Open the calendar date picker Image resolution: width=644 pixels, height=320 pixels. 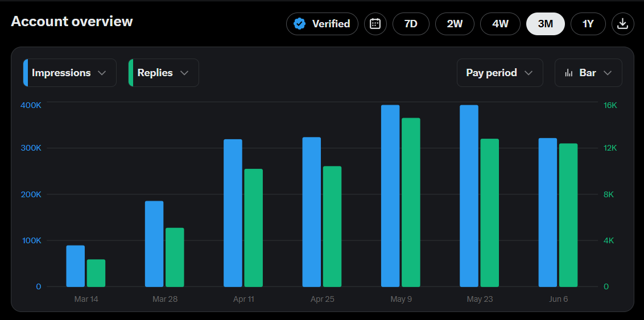pos(375,24)
